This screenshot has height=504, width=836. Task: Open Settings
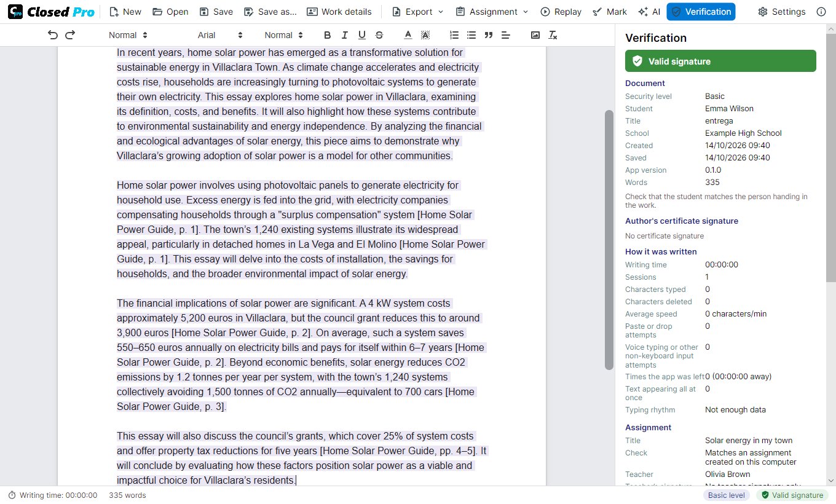(x=782, y=12)
